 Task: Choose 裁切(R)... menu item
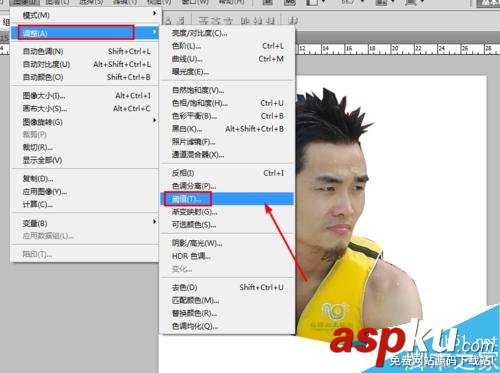(85, 147)
